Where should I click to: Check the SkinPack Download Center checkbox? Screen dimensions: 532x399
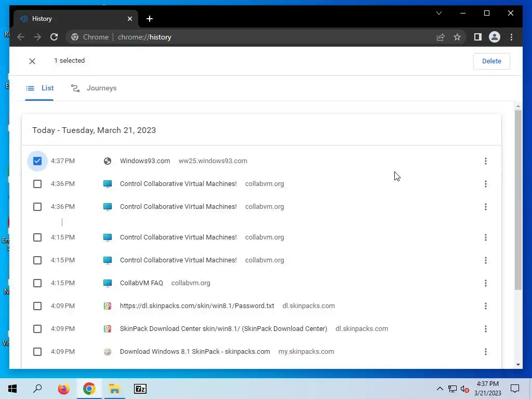tap(37, 329)
